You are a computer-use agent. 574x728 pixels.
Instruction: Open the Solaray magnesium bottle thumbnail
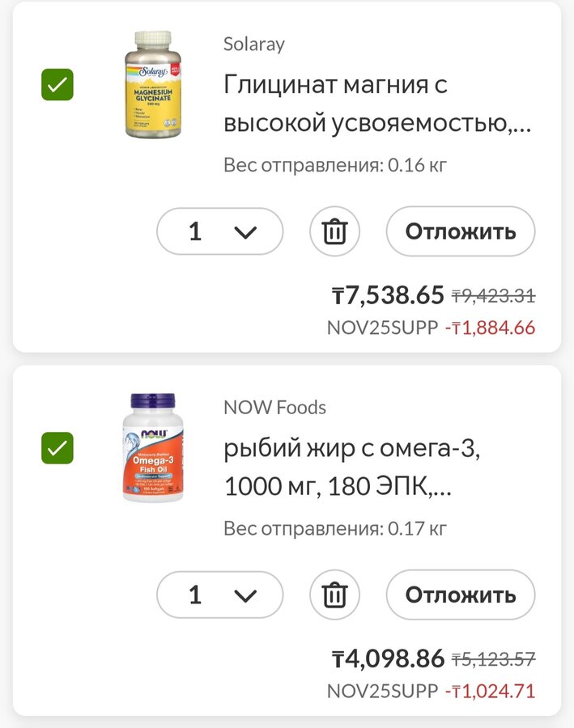(x=153, y=84)
